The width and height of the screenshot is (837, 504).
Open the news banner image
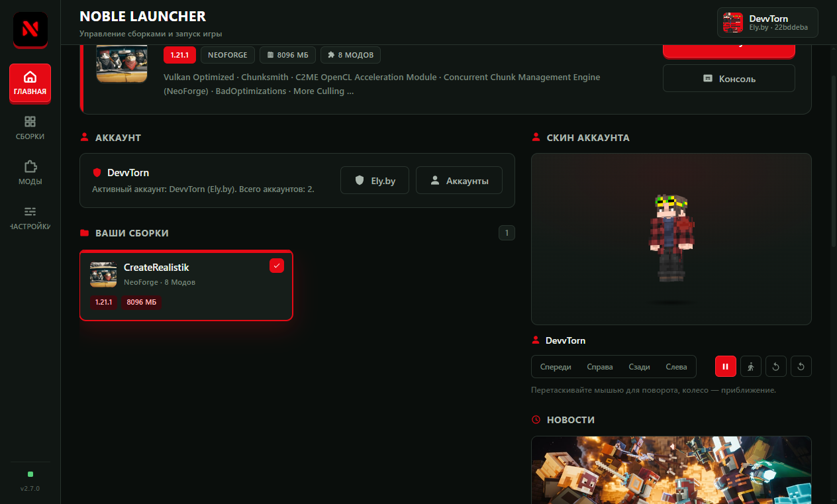pyautogui.click(x=671, y=470)
